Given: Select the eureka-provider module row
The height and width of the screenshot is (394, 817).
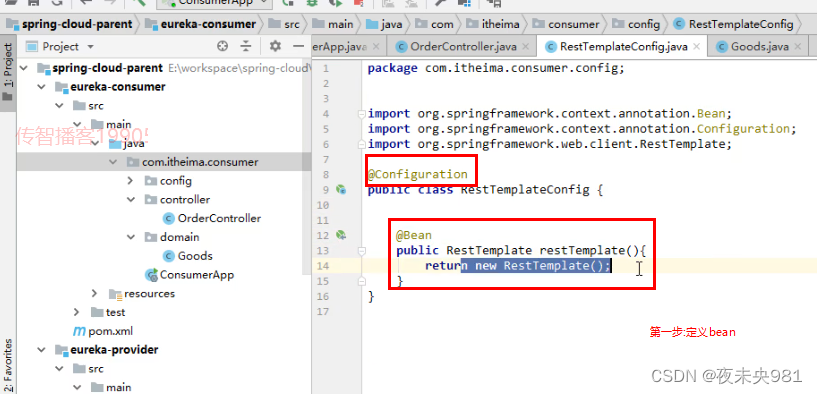Looking at the screenshot, I should [x=164, y=350].
